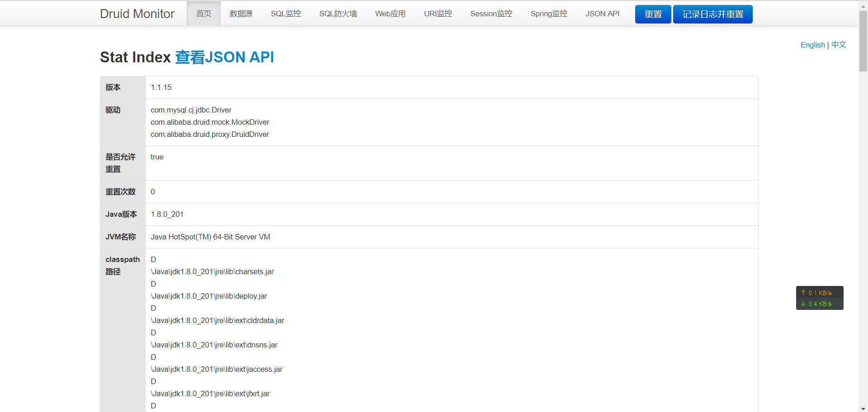
Task: Click the JVM名称 row label
Action: [121, 237]
